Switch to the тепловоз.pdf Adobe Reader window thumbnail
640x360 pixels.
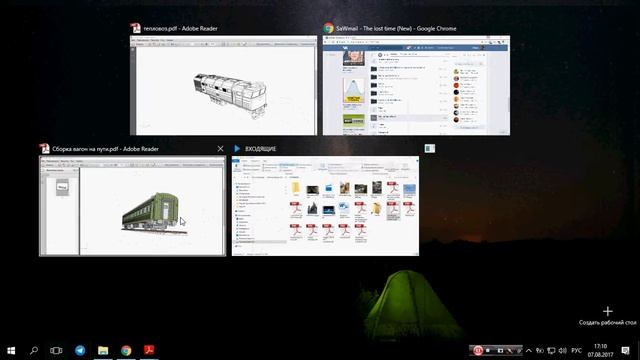pyautogui.click(x=223, y=85)
